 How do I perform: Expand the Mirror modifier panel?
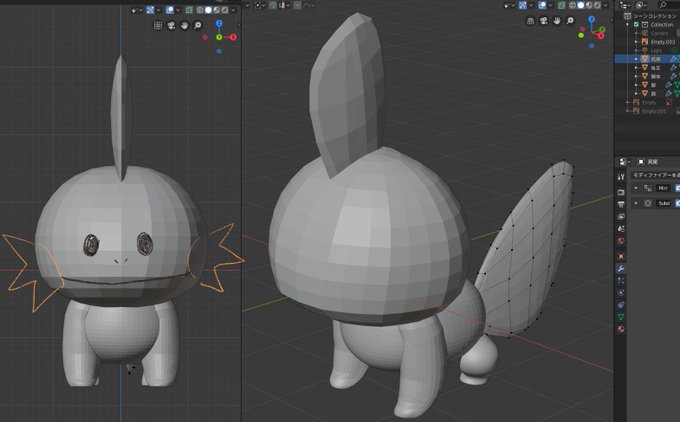(x=636, y=188)
